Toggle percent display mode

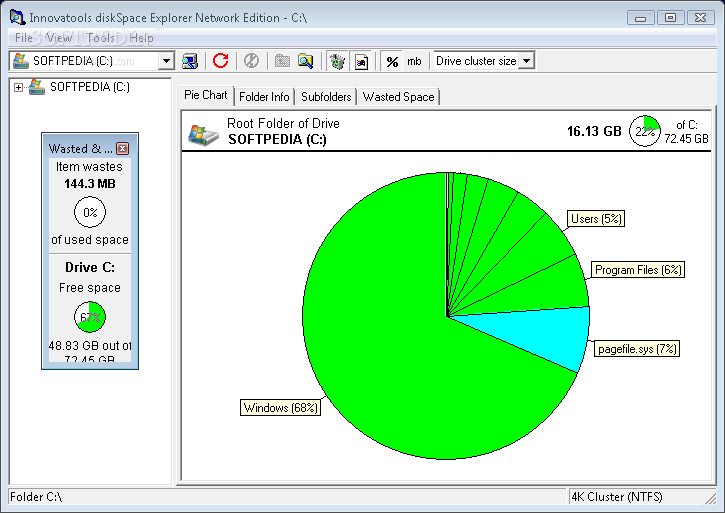click(392, 61)
